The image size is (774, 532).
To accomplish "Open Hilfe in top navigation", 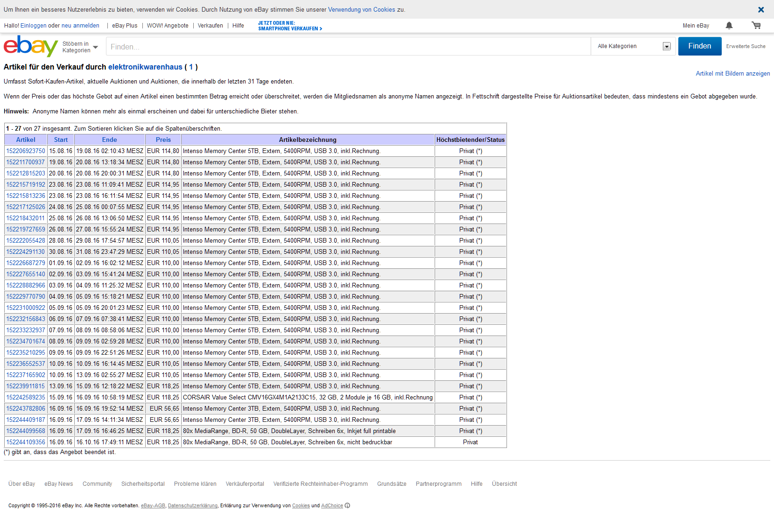I will pos(238,26).
